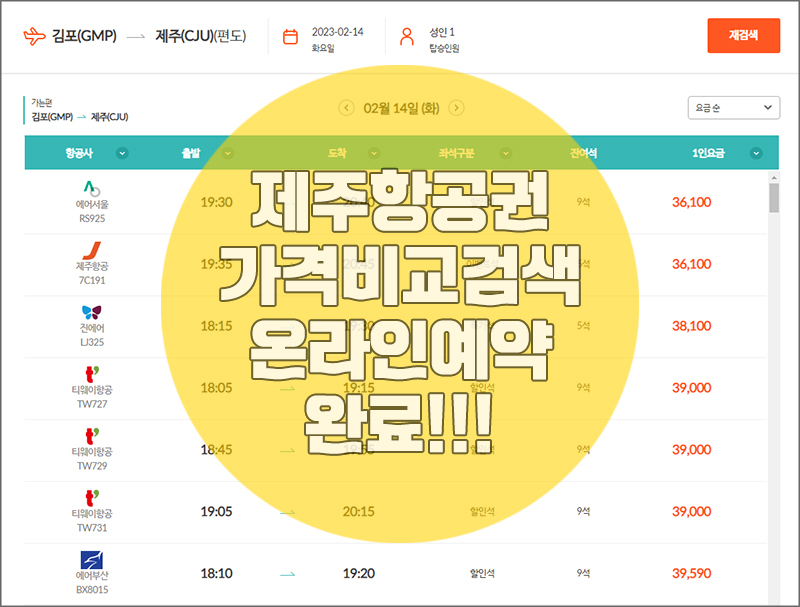This screenshot has height=607, width=800.
Task: Click the 성인 1 passenger count field
Action: coord(442,32)
